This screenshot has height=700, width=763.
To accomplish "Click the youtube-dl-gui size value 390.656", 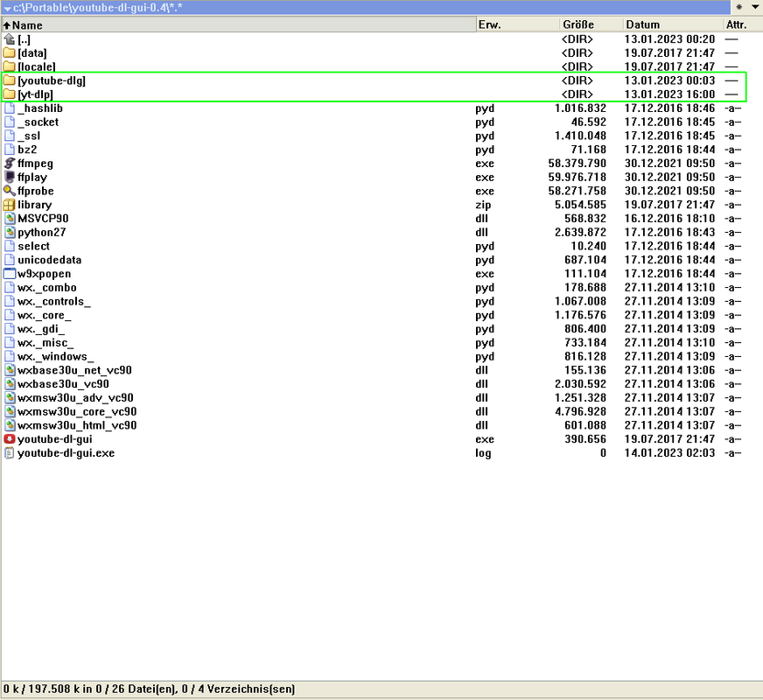I will (x=584, y=439).
